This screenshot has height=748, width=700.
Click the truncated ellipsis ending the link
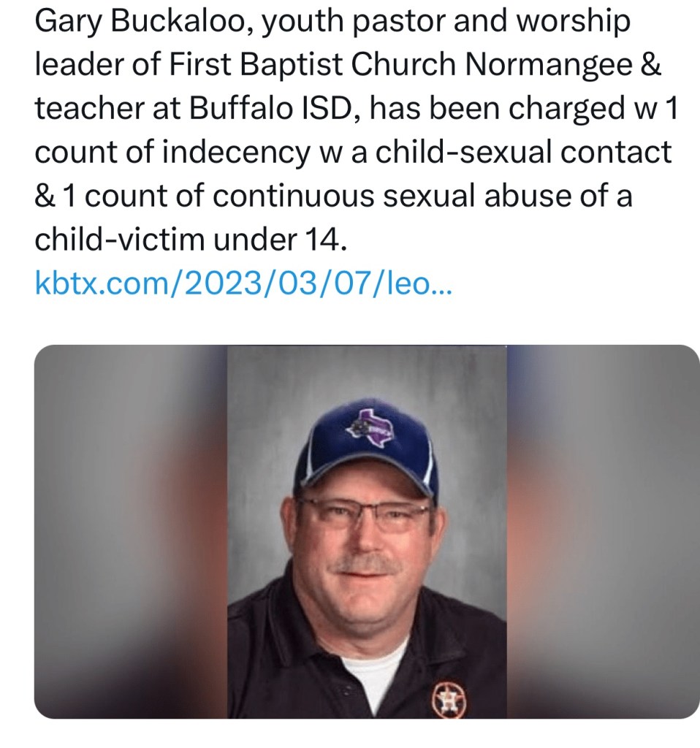(443, 283)
